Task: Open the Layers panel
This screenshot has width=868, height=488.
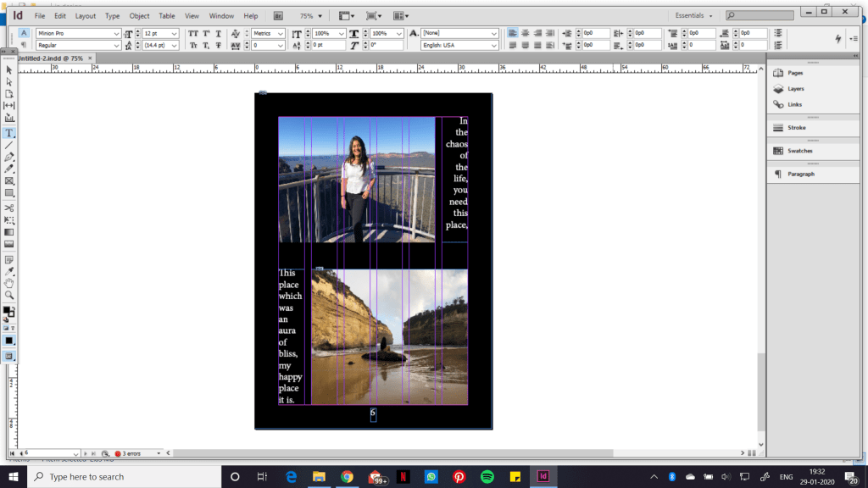Action: coord(795,89)
